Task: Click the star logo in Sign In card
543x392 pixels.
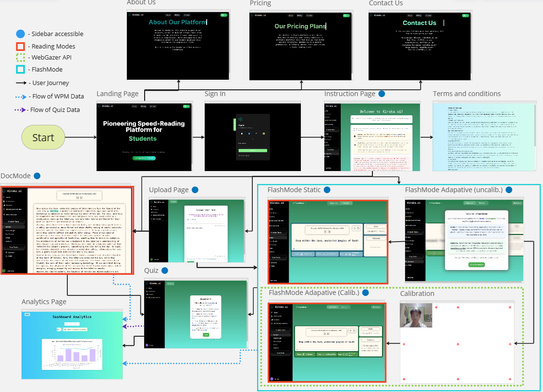Action: 240,119
